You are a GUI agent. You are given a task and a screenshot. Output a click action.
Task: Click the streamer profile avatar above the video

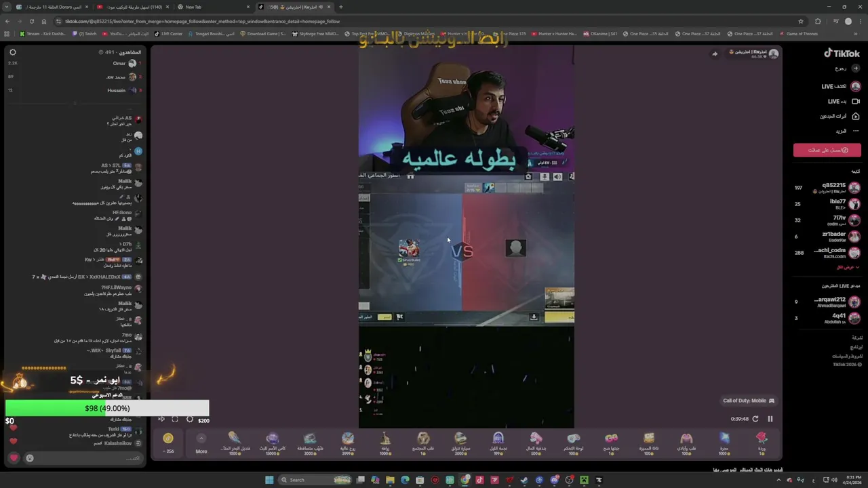[x=774, y=54]
